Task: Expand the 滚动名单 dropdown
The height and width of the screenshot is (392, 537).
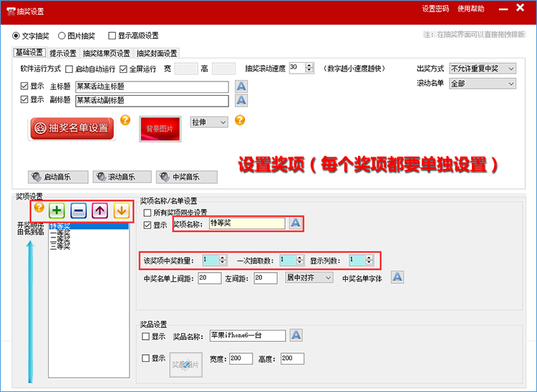Action: (x=482, y=84)
